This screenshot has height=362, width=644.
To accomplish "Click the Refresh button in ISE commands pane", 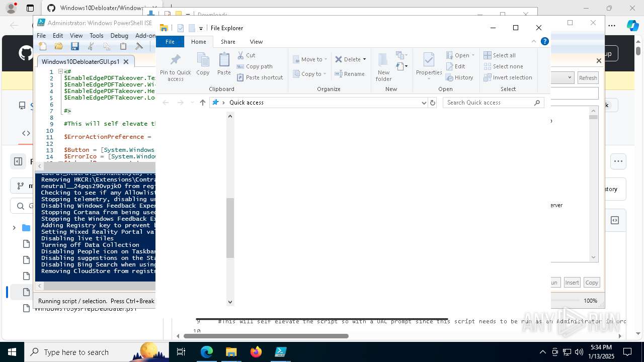I will coord(588,78).
